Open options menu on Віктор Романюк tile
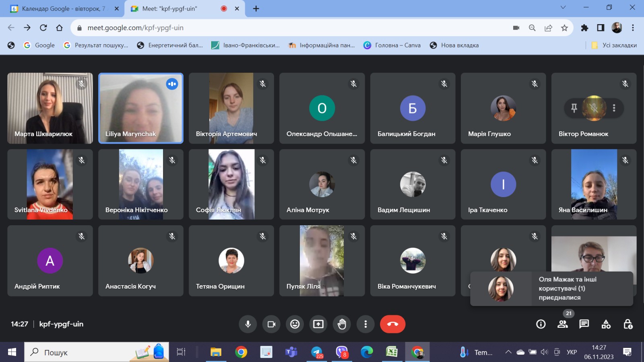 pyautogui.click(x=614, y=108)
